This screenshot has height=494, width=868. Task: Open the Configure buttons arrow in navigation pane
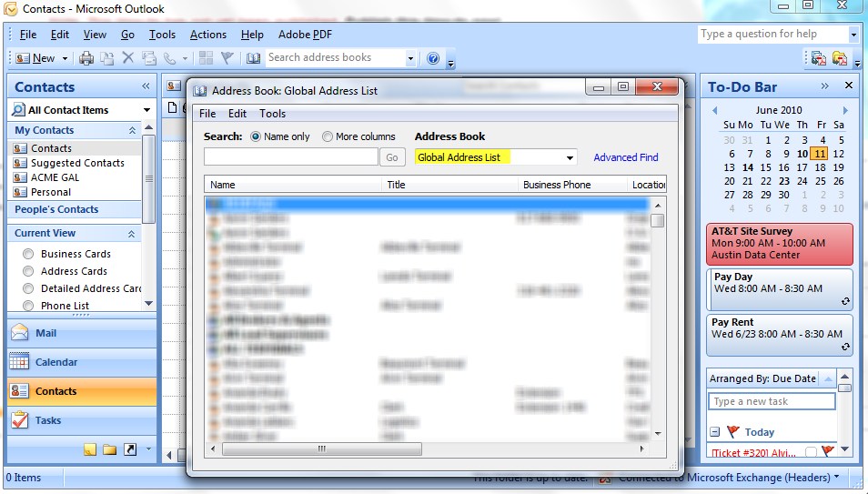[148, 449]
